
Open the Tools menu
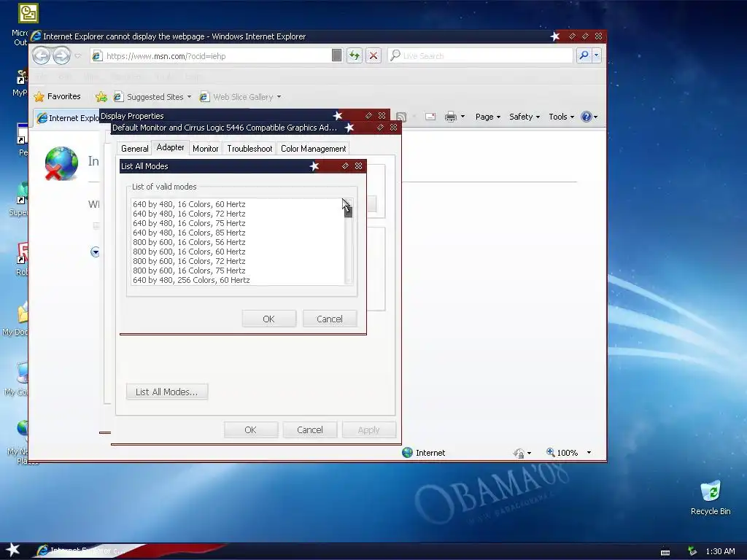coord(561,117)
